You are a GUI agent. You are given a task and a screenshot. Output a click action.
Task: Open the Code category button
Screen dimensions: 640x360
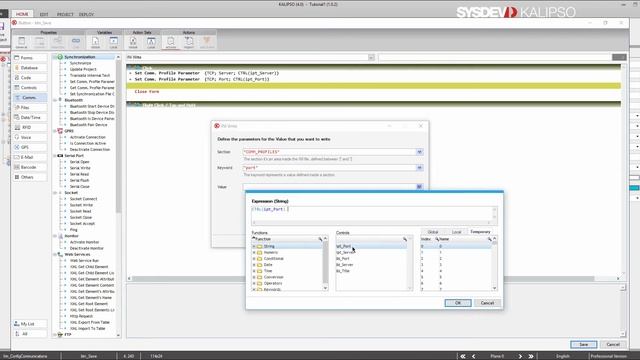pos(30,78)
